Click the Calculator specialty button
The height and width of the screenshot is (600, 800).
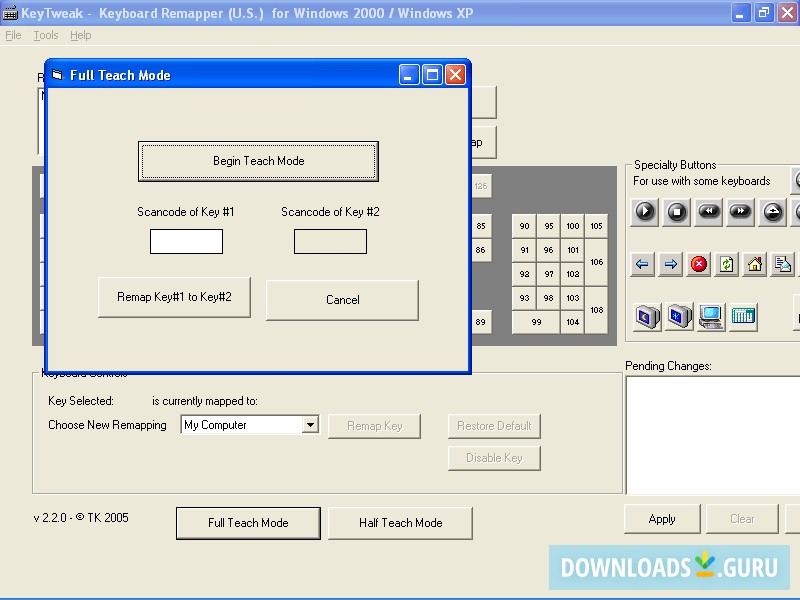pyautogui.click(x=743, y=317)
